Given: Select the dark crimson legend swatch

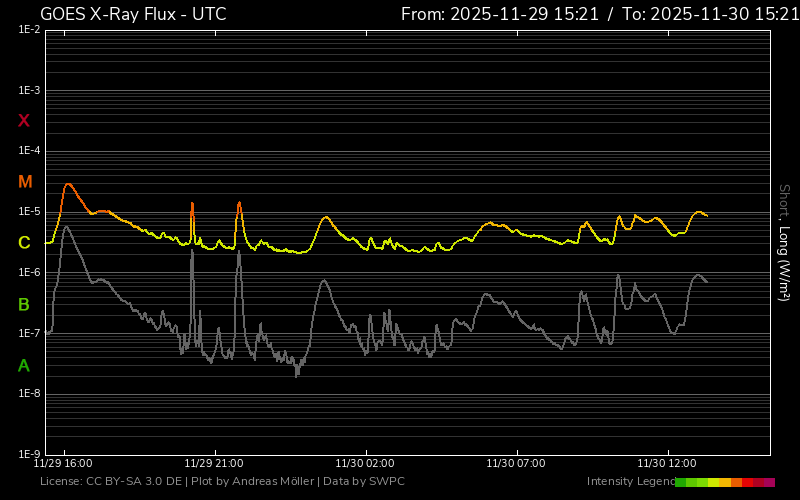Looking at the screenshot, I should point(758,482).
